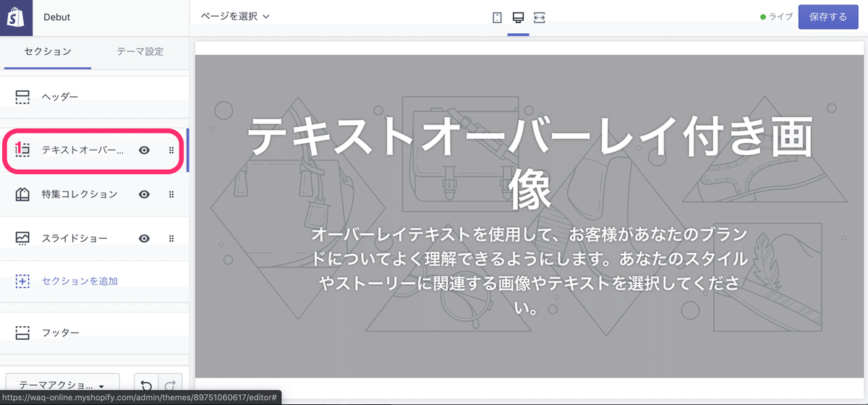Click the スライドショー section icon
The image size is (868, 405).
pos(22,238)
